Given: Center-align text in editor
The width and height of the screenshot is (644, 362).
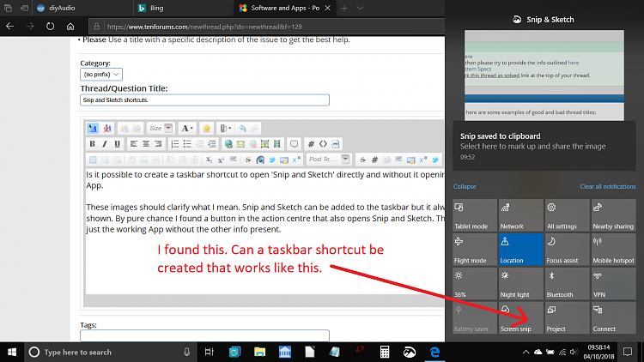Looking at the screenshot, I should click(x=146, y=144).
